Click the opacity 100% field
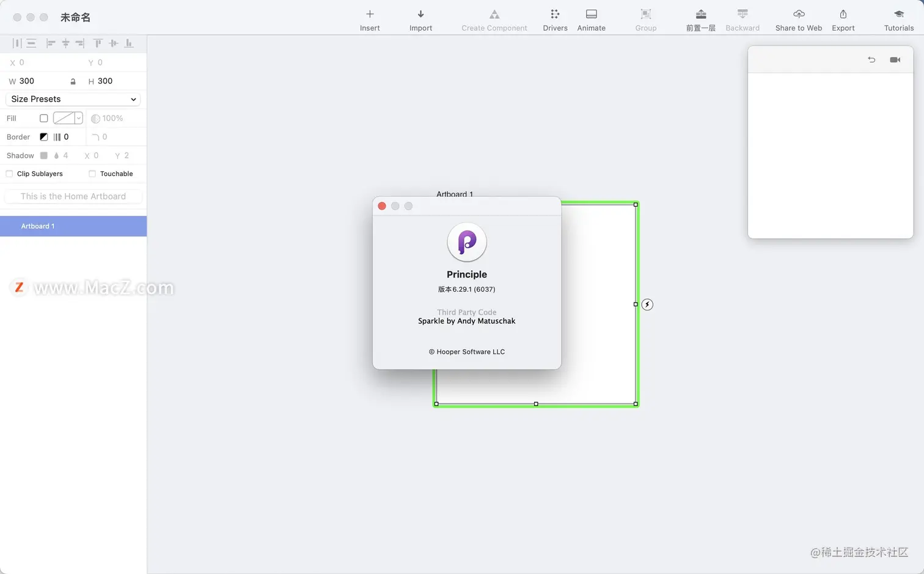Screen dimensions: 924x574 click(113, 119)
